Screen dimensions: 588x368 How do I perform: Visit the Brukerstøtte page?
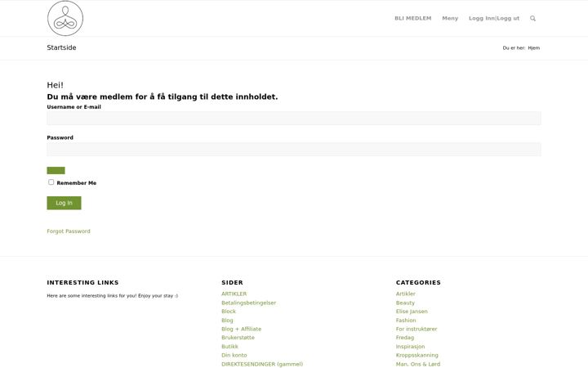click(x=238, y=338)
